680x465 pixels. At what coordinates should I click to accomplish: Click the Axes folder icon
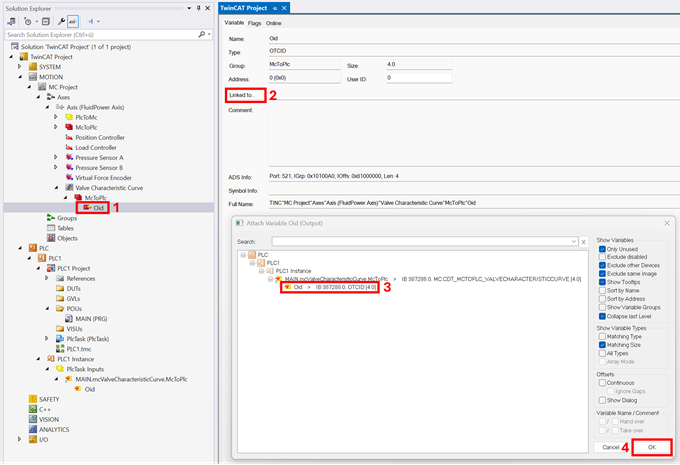[51, 97]
